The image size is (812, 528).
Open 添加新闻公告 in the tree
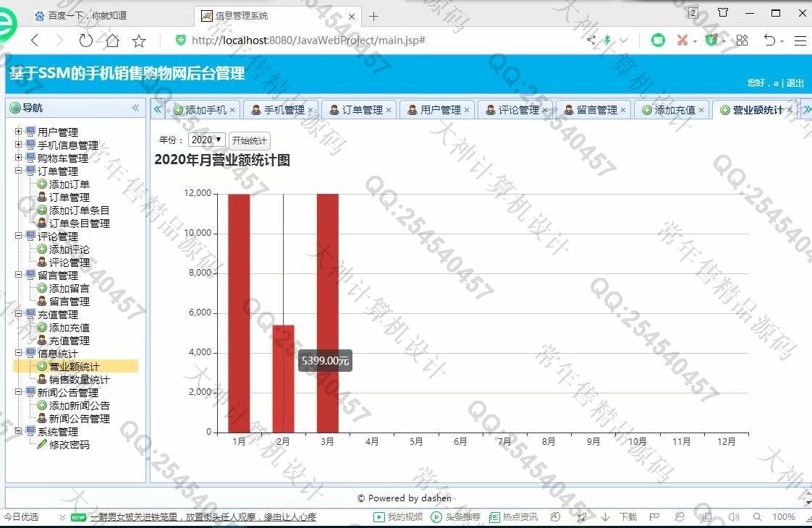pyautogui.click(x=79, y=406)
